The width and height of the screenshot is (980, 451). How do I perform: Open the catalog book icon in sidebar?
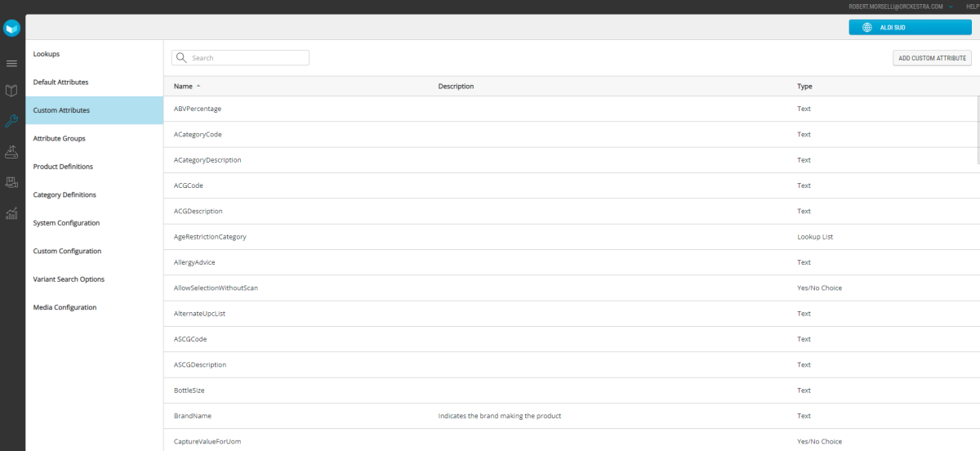tap(11, 91)
